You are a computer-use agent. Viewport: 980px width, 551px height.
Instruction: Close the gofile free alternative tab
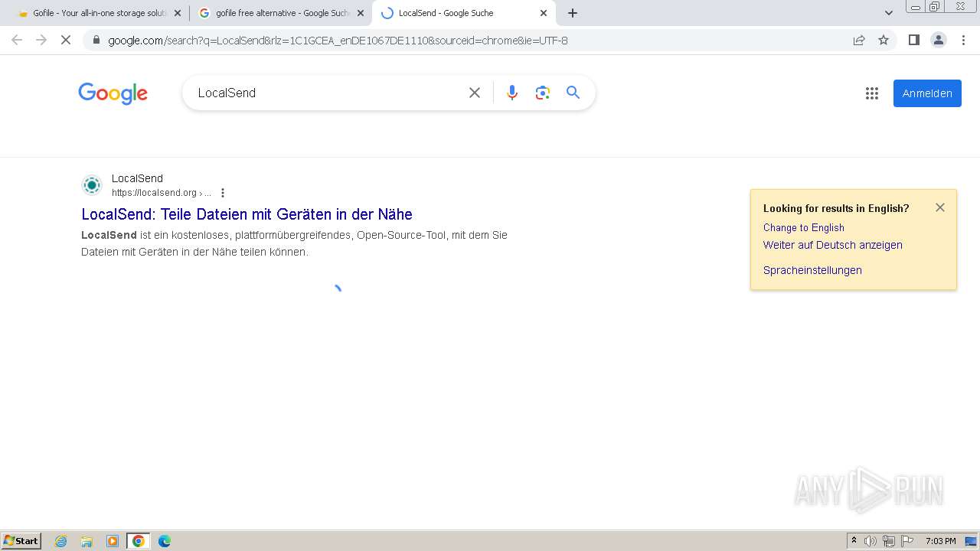click(360, 13)
